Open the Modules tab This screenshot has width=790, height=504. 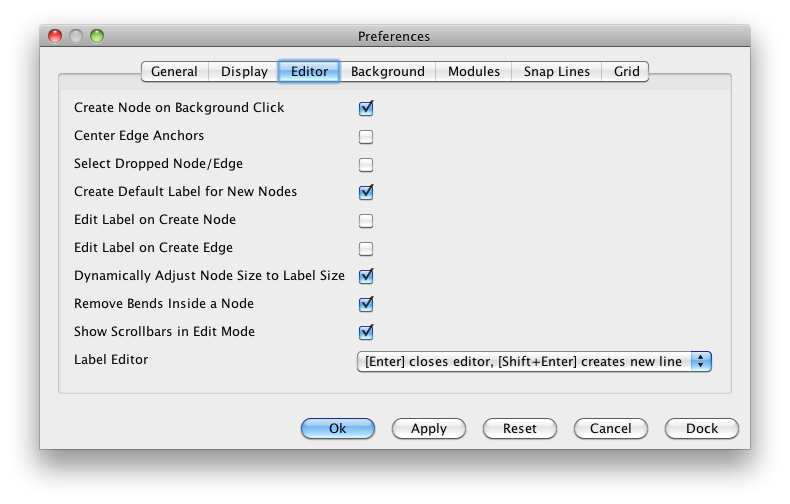click(x=474, y=72)
